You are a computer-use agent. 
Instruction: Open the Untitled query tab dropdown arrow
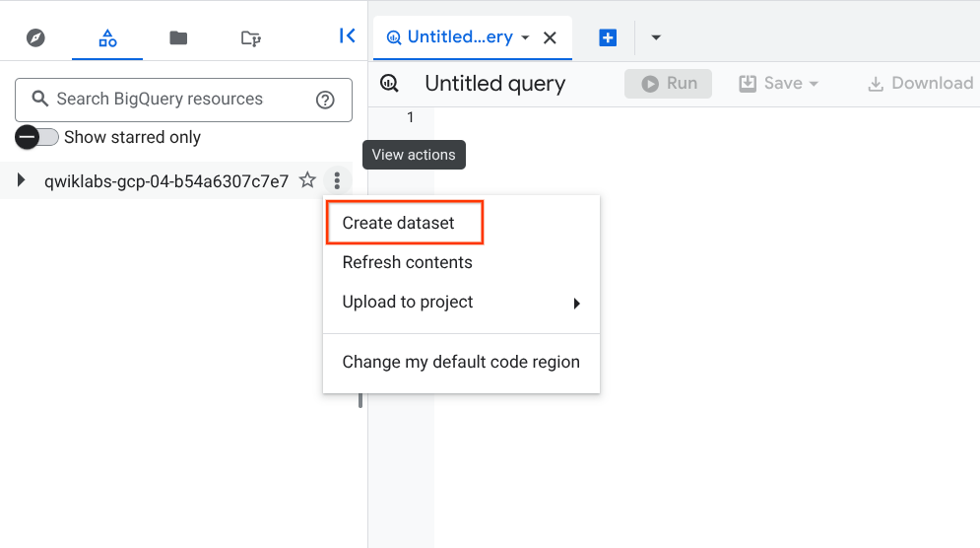click(x=526, y=38)
